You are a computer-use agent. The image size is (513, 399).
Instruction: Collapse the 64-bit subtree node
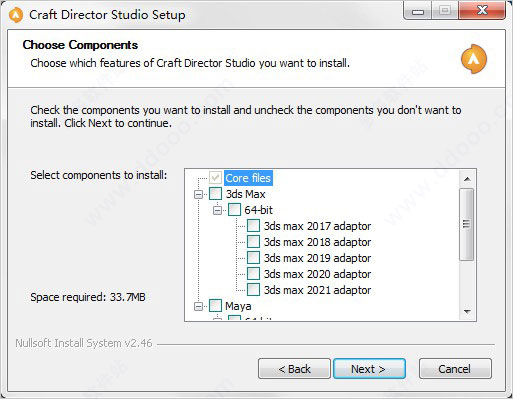click(217, 210)
